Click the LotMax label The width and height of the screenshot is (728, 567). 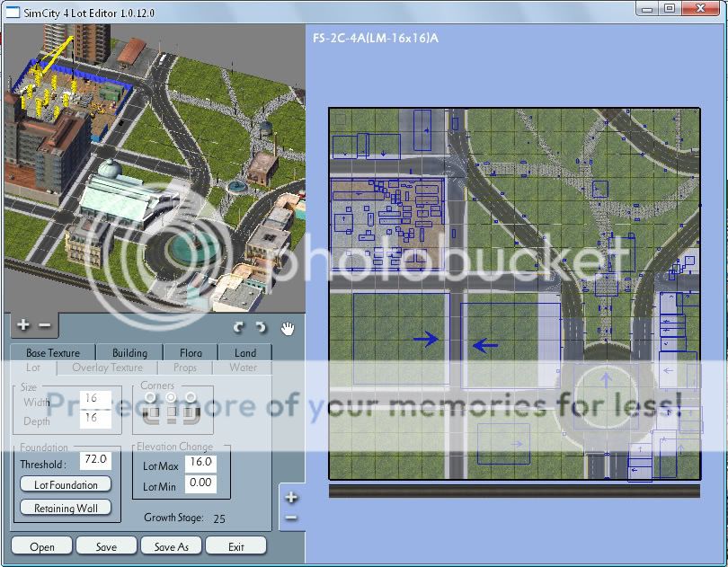[161, 465]
